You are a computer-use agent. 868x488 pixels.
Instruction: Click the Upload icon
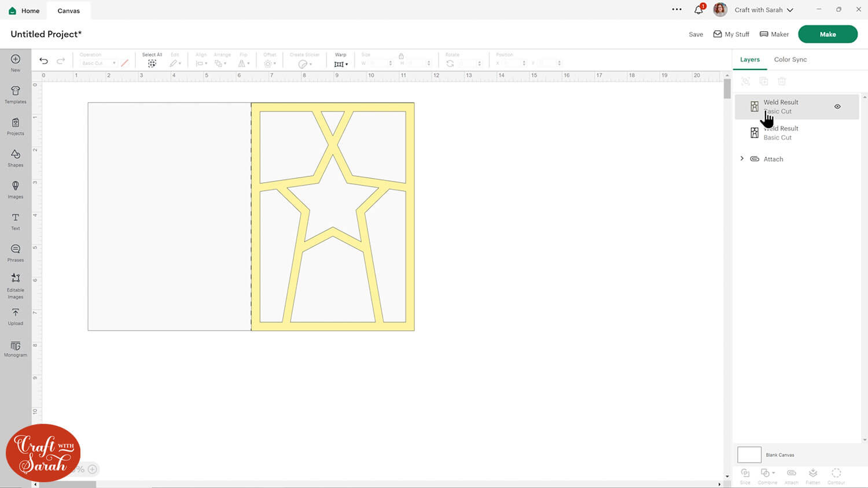tap(16, 316)
